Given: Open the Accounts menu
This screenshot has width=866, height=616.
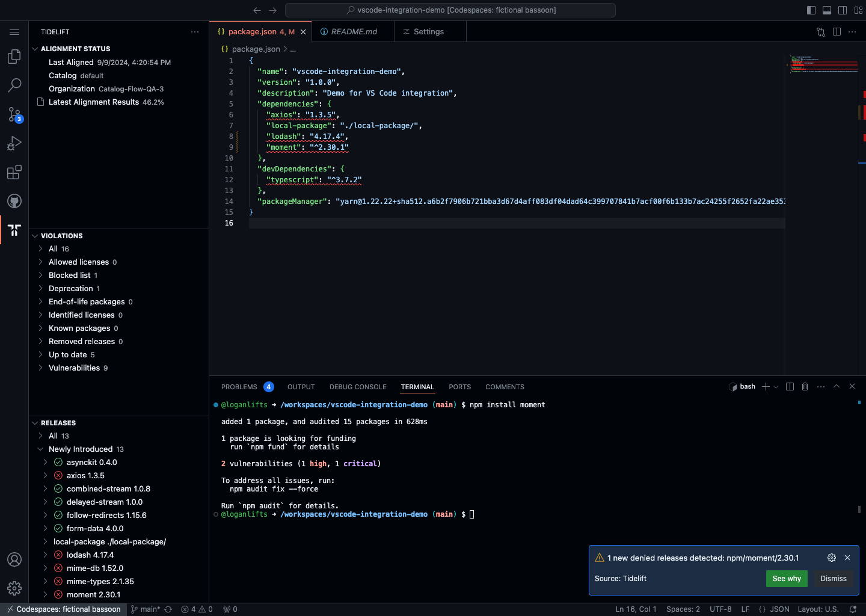Looking at the screenshot, I should [x=14, y=559].
